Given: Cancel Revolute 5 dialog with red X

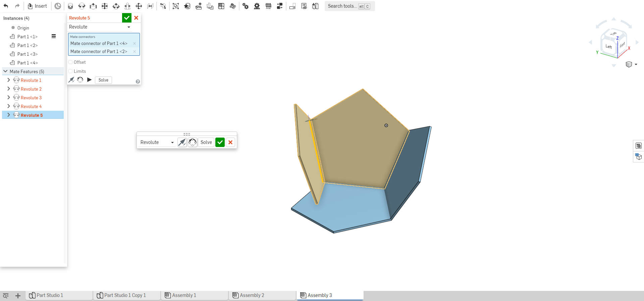Looking at the screenshot, I should point(136,18).
